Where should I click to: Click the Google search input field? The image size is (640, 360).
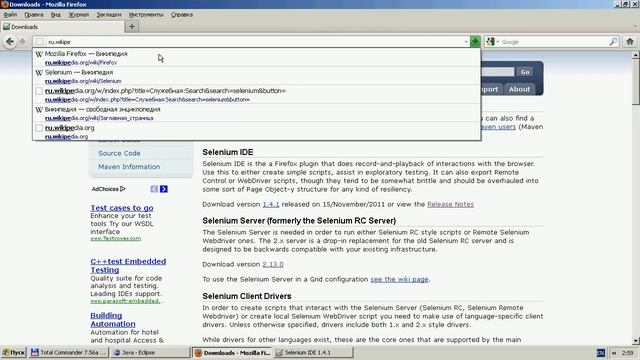[x=553, y=42]
